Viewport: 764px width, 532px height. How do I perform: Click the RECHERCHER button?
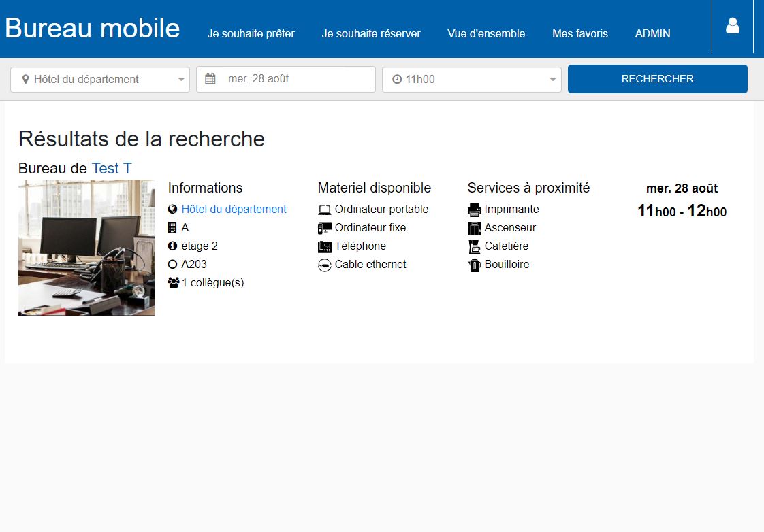[657, 79]
